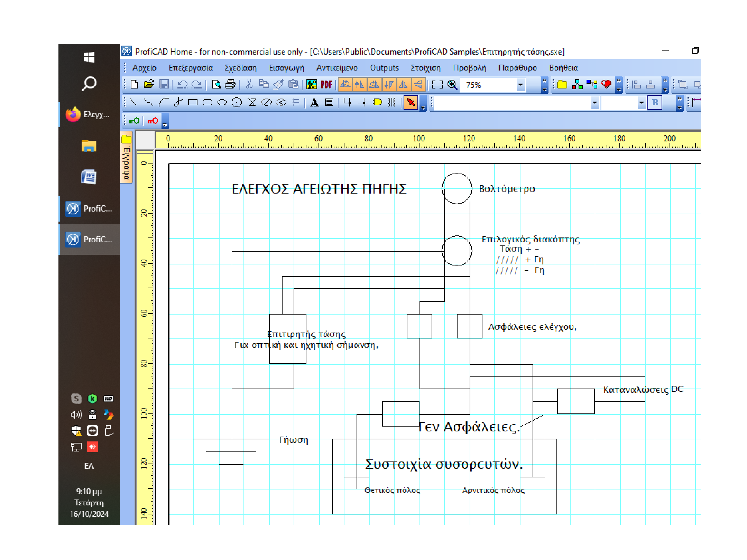Click the magnifier zoom-in icon
The image size is (747, 560).
click(x=452, y=85)
